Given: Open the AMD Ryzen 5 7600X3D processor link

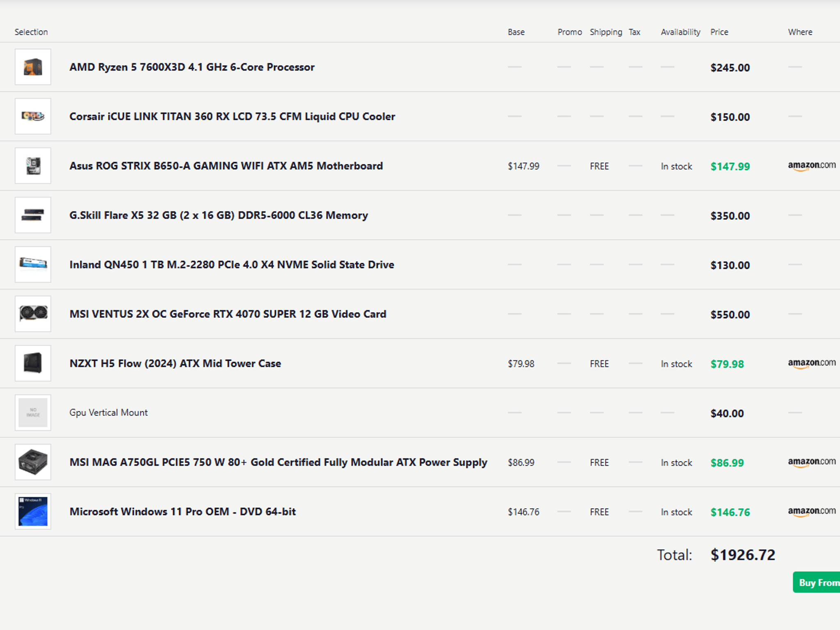Looking at the screenshot, I should (x=192, y=67).
